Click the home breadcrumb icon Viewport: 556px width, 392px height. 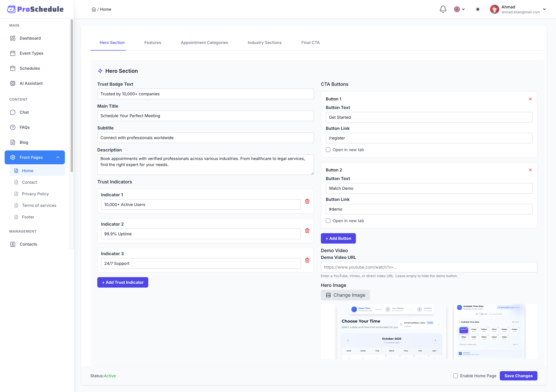click(x=94, y=9)
